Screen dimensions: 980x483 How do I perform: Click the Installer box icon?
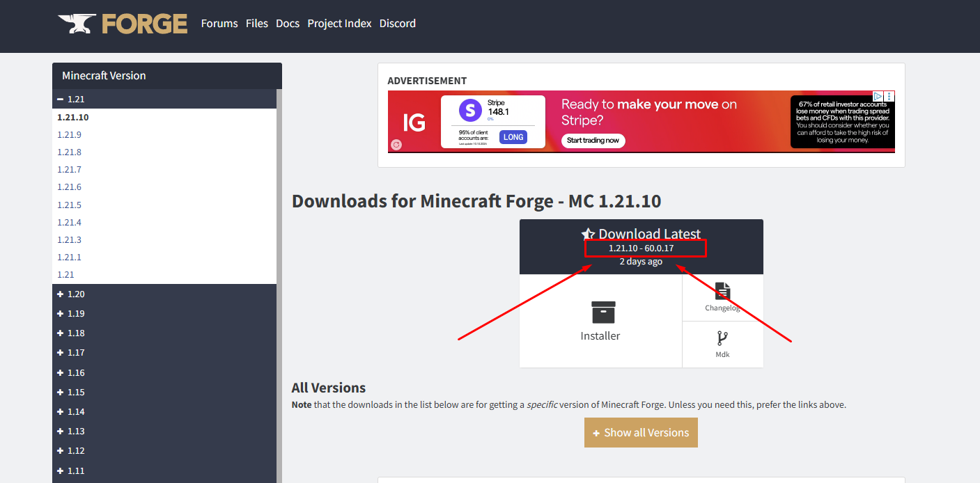603,312
